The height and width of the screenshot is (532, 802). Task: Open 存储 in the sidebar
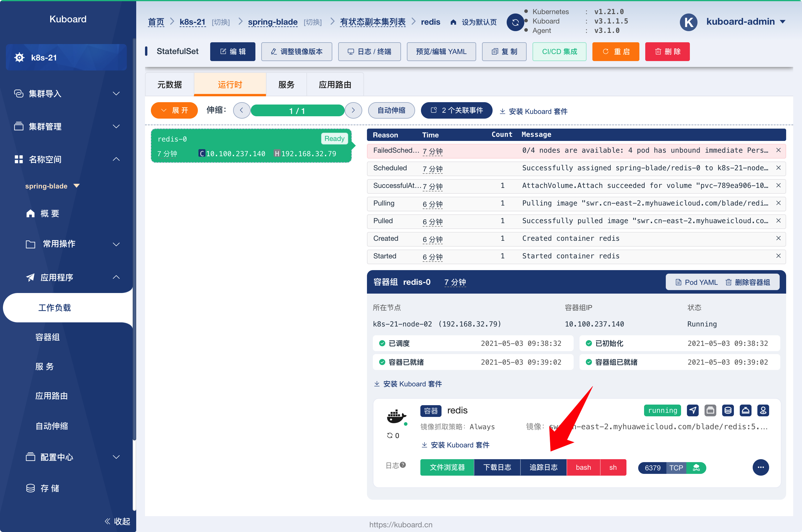[50, 488]
